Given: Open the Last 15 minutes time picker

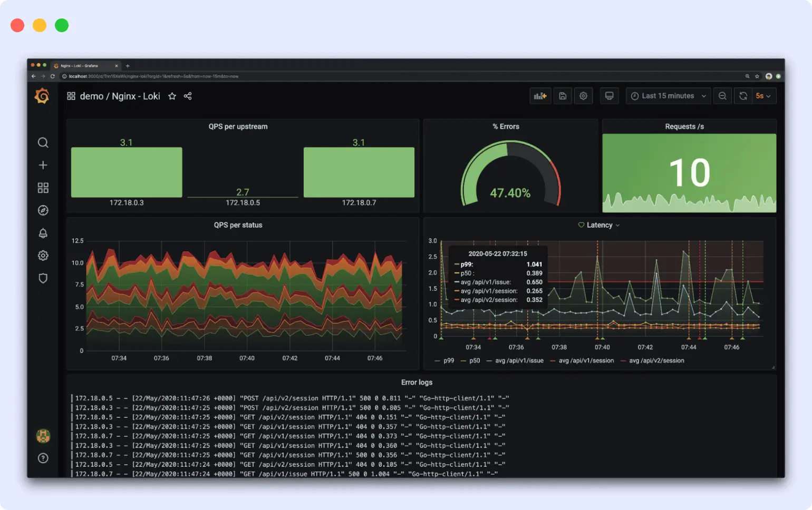Looking at the screenshot, I should pos(668,96).
